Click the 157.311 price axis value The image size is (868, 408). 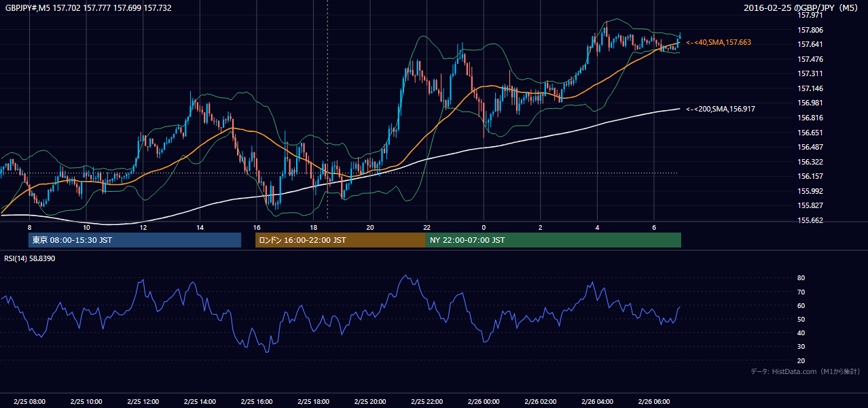[810, 73]
